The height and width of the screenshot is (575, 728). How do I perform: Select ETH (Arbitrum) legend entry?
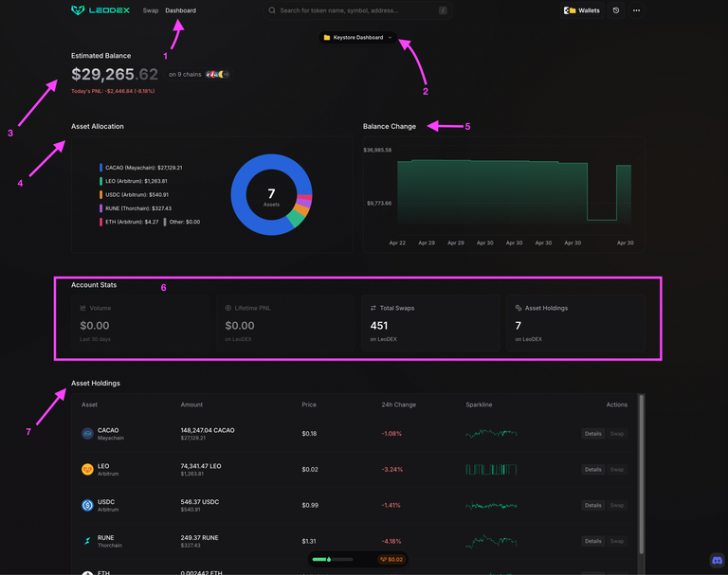129,222
